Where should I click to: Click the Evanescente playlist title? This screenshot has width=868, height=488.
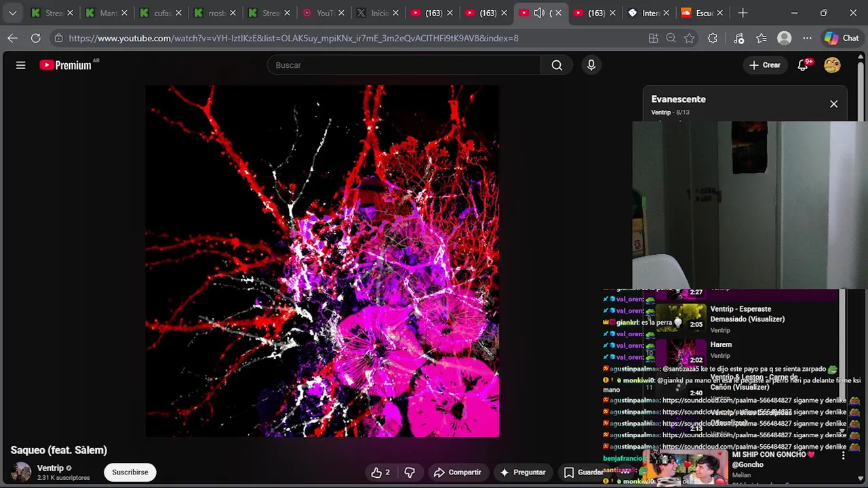click(678, 99)
